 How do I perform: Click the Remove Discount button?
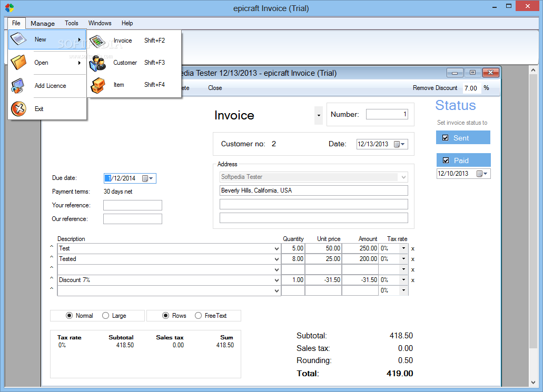[435, 88]
